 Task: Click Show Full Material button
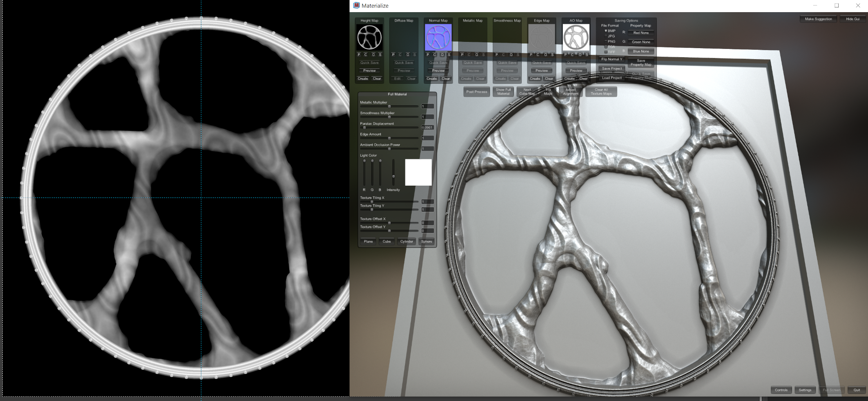pyautogui.click(x=503, y=92)
